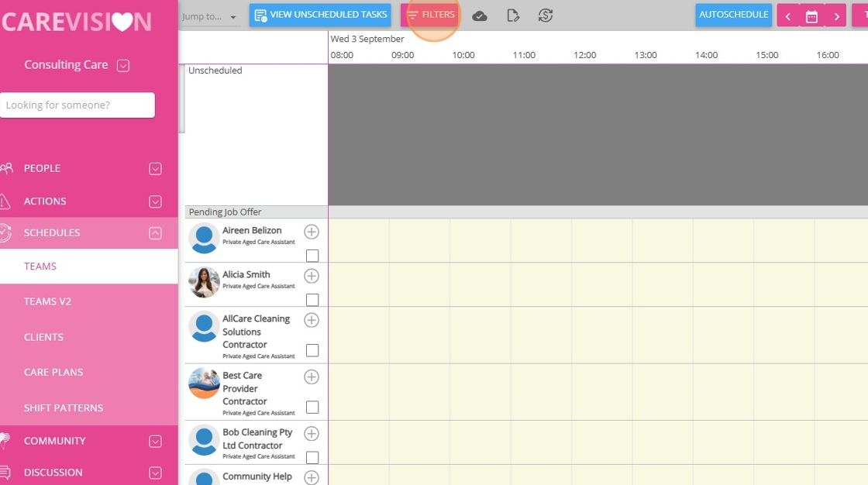Click the CareVision logo
868x485 pixels.
click(77, 22)
